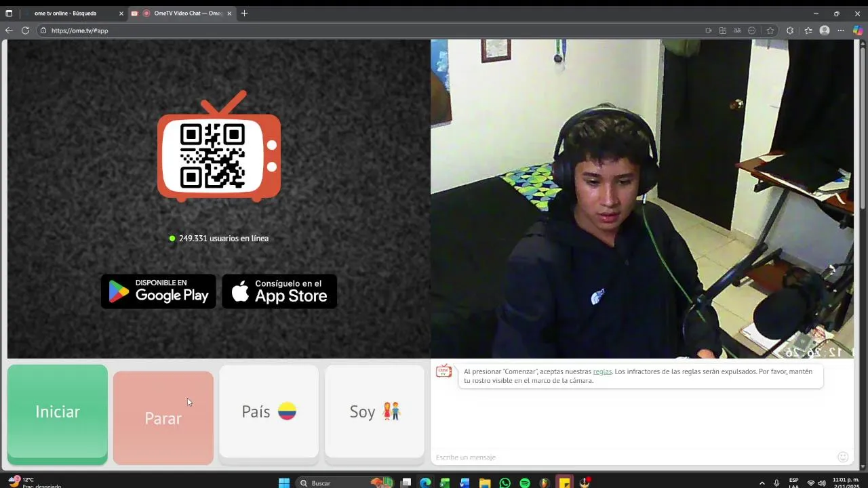This screenshot has height=488, width=868.
Task: Open a new browser tab
Action: (244, 13)
